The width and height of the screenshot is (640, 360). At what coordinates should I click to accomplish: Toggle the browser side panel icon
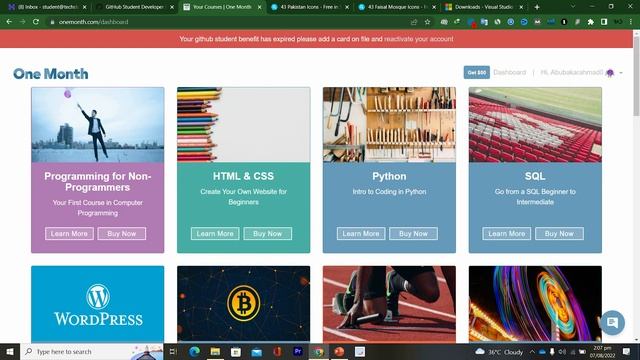coord(604,22)
